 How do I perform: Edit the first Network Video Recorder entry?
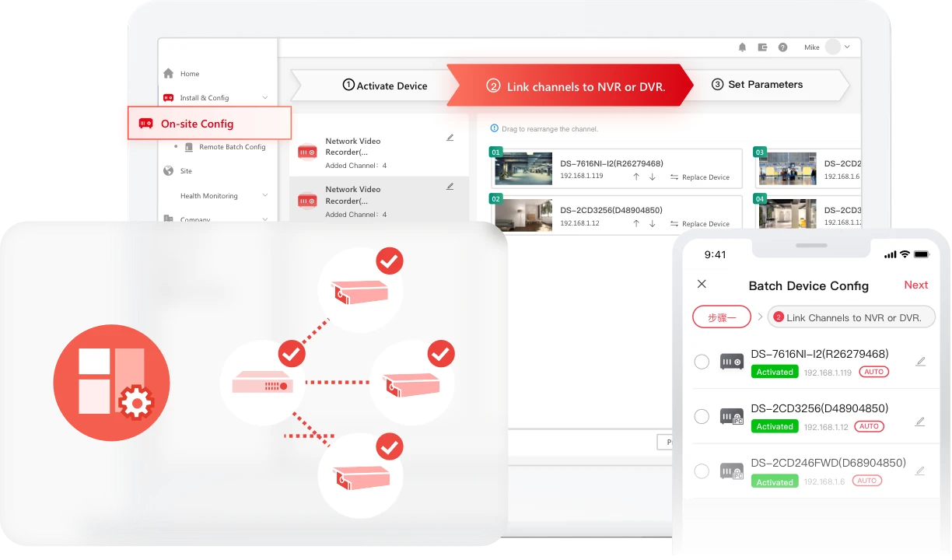click(450, 138)
